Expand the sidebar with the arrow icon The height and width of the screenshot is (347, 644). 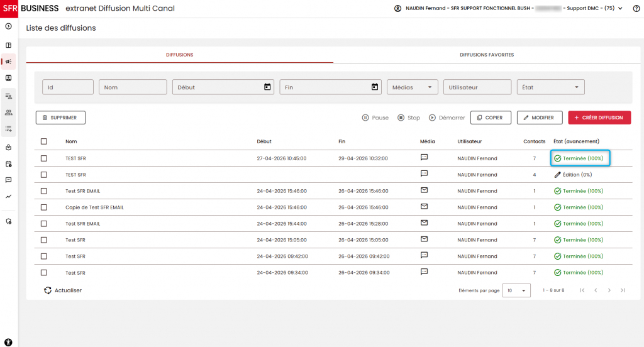8,26
